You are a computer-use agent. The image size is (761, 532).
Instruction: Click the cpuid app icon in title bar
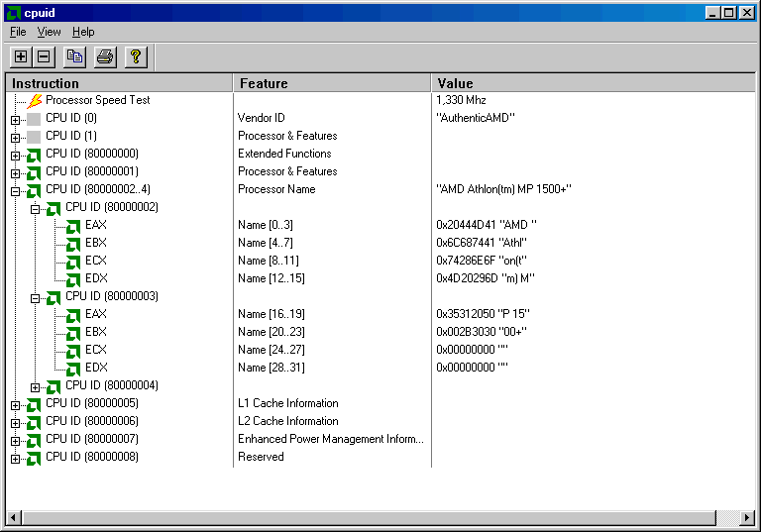tap(14, 13)
